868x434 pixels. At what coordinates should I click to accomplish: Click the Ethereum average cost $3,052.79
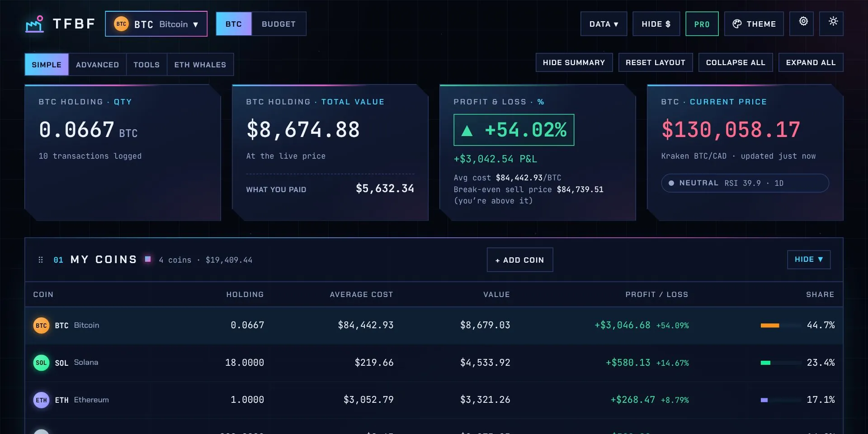tap(368, 400)
